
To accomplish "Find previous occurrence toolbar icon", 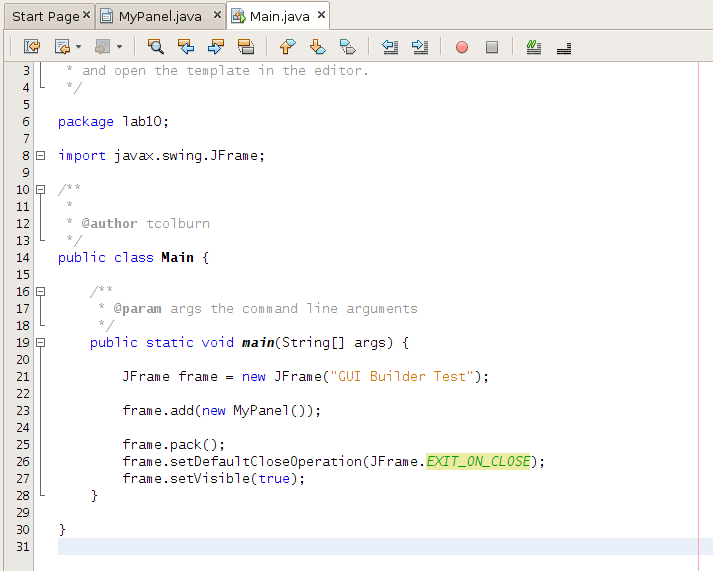I will click(186, 46).
